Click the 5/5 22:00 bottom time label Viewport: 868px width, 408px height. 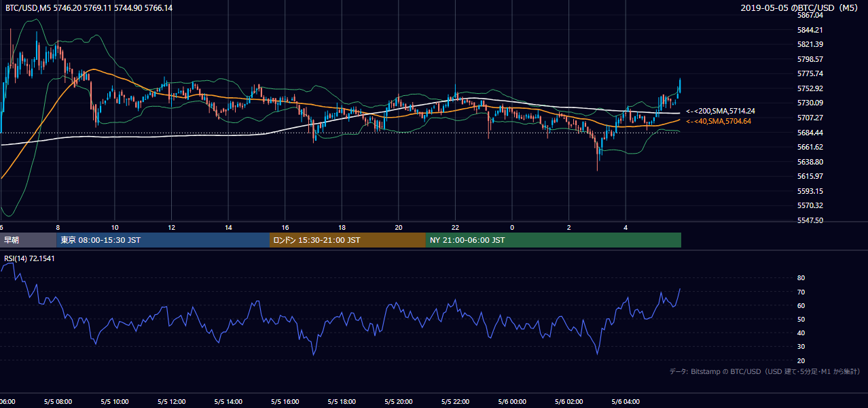(455, 402)
